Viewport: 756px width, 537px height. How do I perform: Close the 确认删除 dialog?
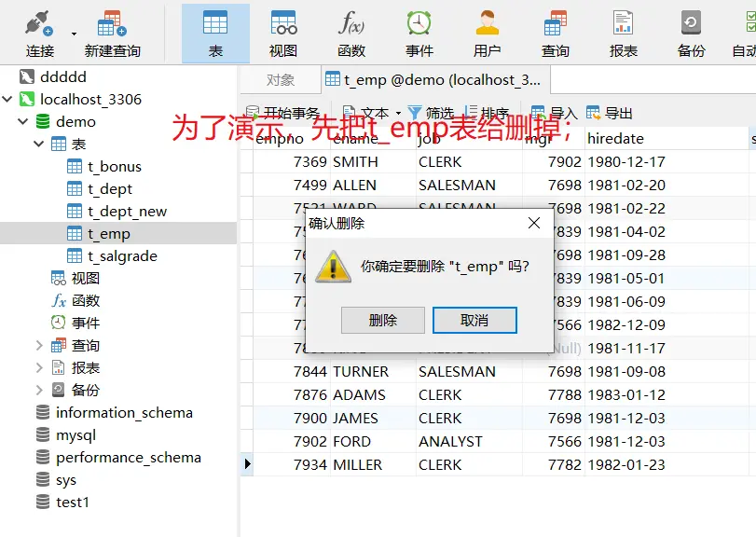(534, 223)
